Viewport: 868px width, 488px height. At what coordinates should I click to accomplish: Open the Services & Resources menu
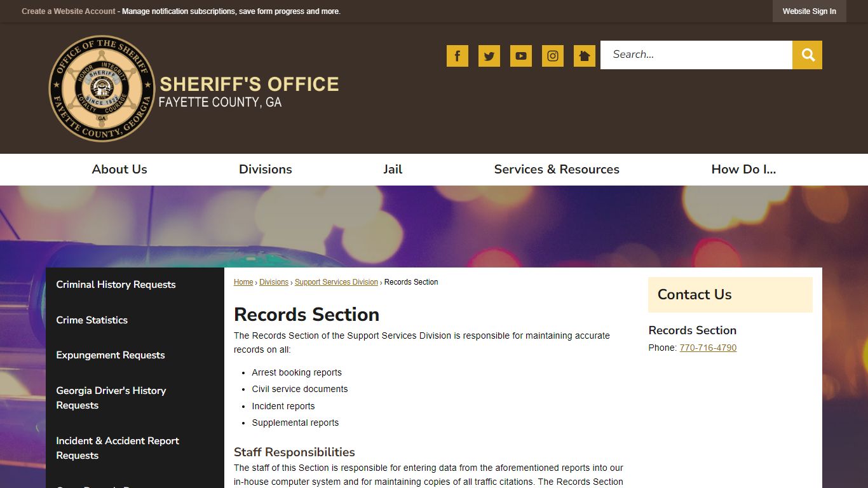pos(557,169)
